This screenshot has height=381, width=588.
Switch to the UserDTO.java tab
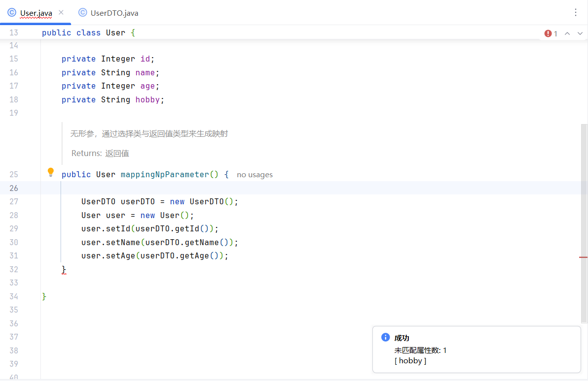pos(113,13)
